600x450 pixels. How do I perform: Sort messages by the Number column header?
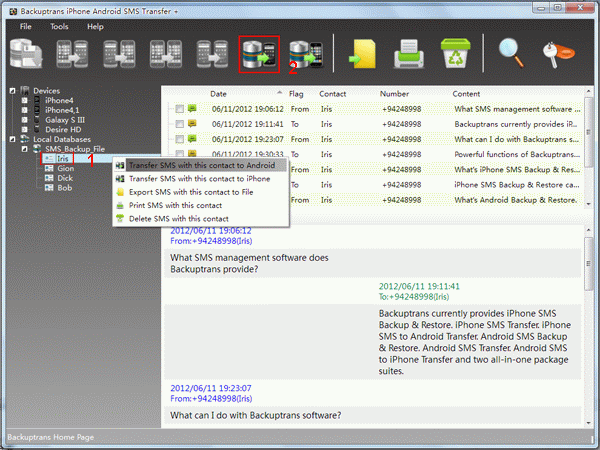pos(394,94)
